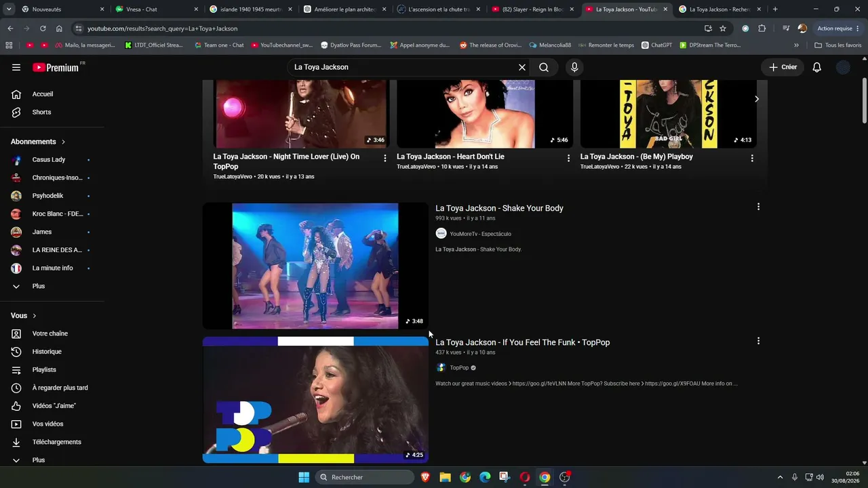This screenshot has height=488, width=868.
Task: Go to the YouTube Premium home logo
Action: 56,67
